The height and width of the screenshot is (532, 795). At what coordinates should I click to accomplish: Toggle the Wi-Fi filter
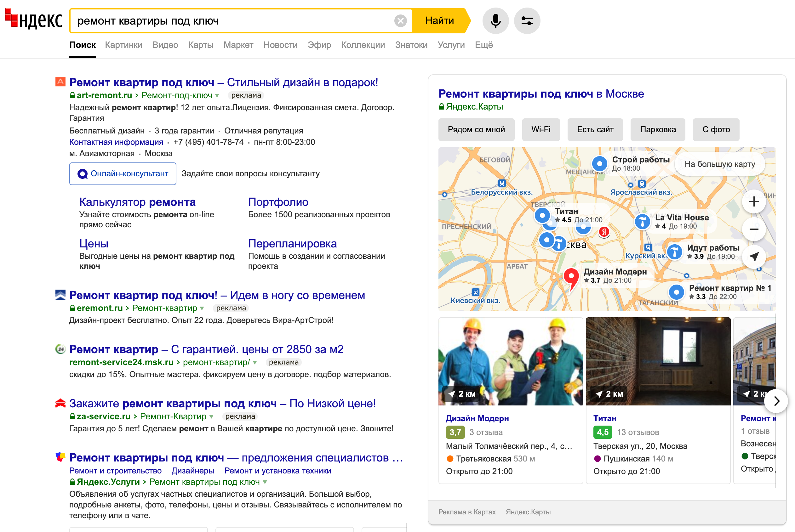[541, 130]
